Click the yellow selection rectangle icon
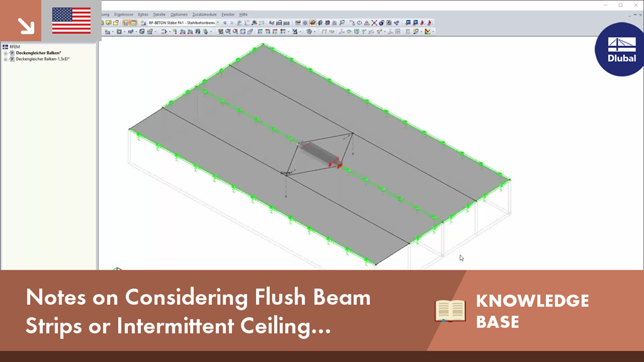Image resolution: width=644 pixels, height=362 pixels. coord(108,23)
